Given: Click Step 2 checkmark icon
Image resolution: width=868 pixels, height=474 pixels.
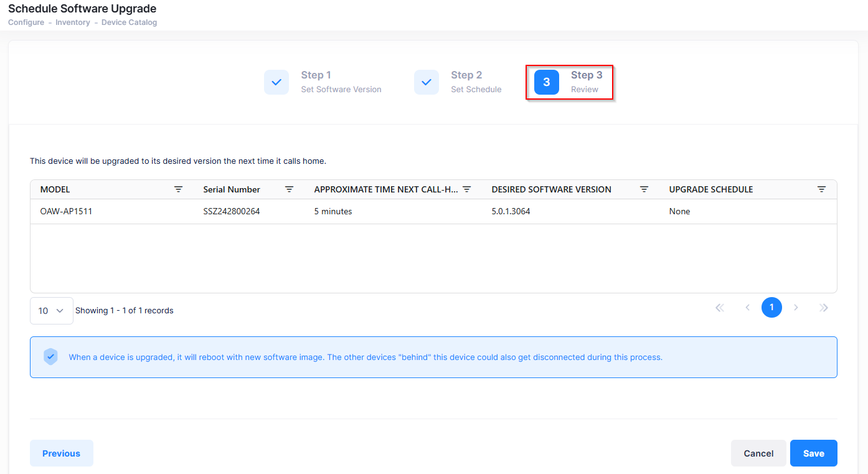Looking at the screenshot, I should [x=427, y=82].
